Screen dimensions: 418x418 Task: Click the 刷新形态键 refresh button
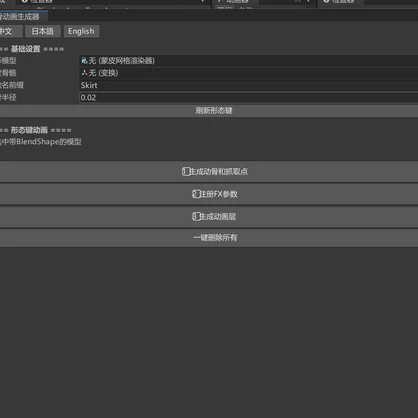coord(209,111)
